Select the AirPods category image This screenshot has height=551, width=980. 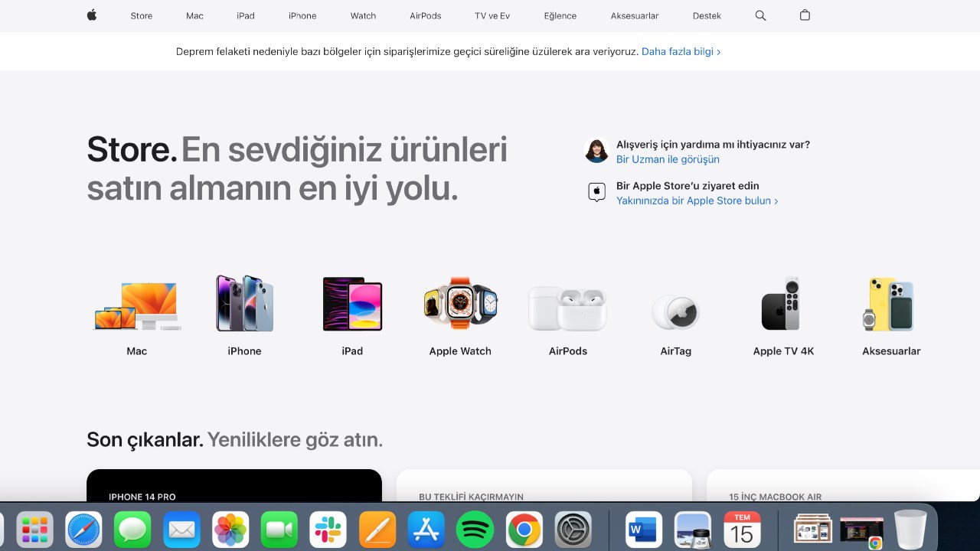(568, 308)
